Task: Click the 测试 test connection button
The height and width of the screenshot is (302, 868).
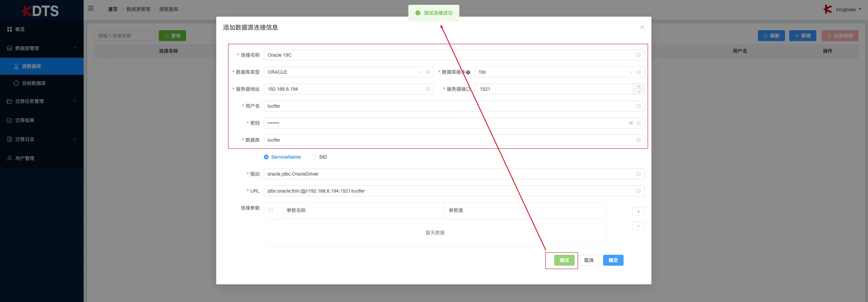Action: click(x=564, y=260)
